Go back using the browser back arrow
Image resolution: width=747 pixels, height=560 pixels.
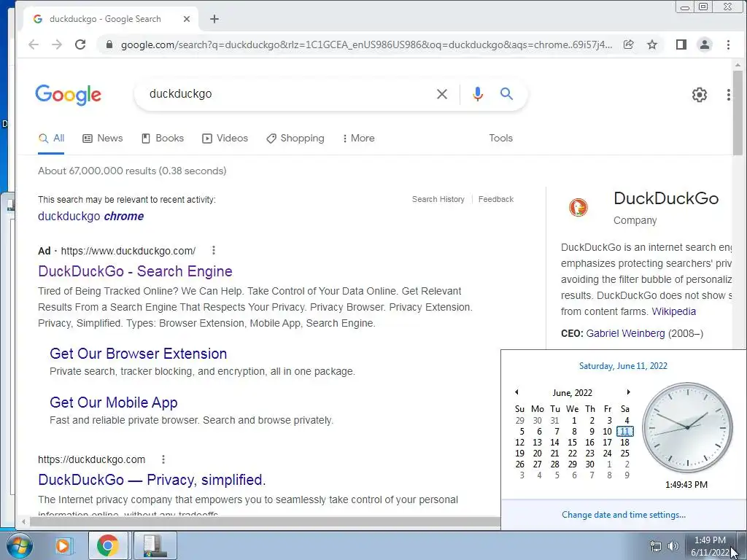click(34, 44)
